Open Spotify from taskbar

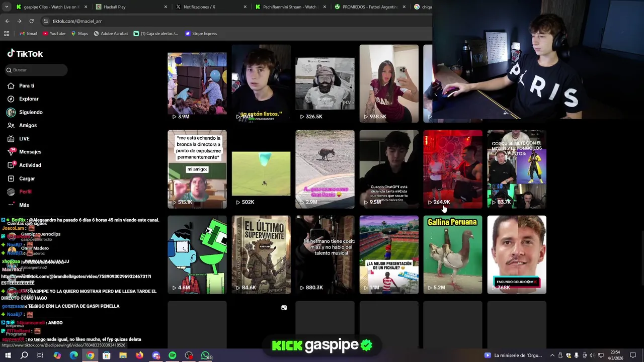click(x=172, y=355)
